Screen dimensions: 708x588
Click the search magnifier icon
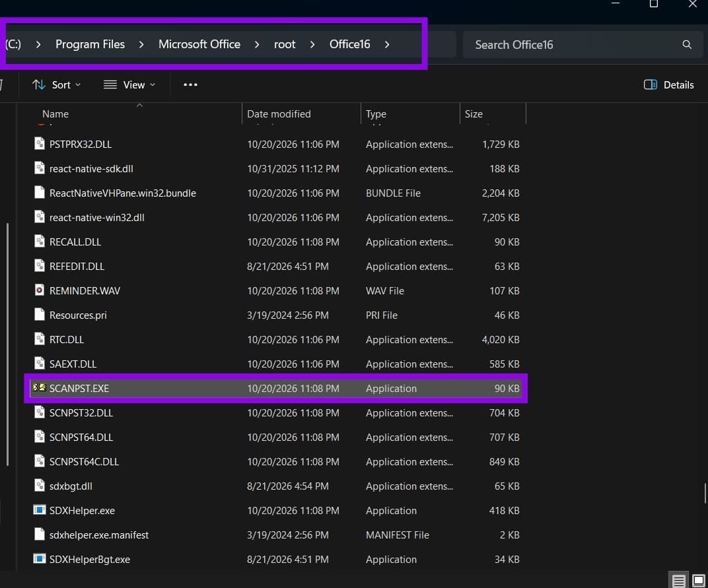pyautogui.click(x=687, y=44)
